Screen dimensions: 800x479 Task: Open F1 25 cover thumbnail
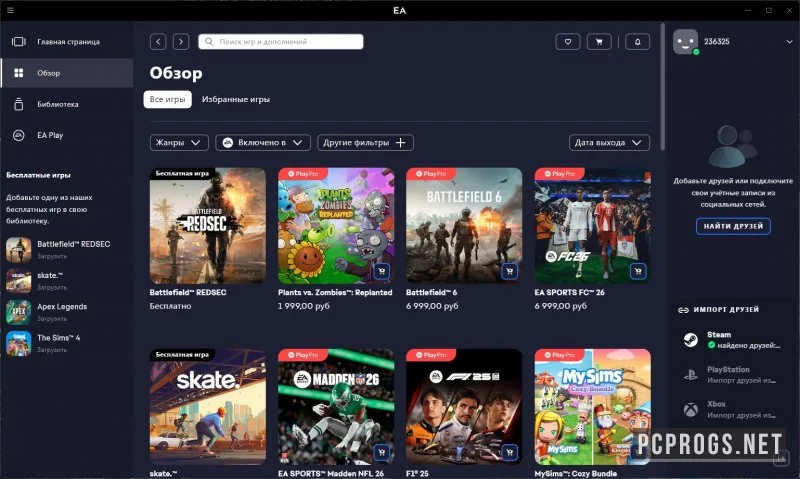coord(464,407)
